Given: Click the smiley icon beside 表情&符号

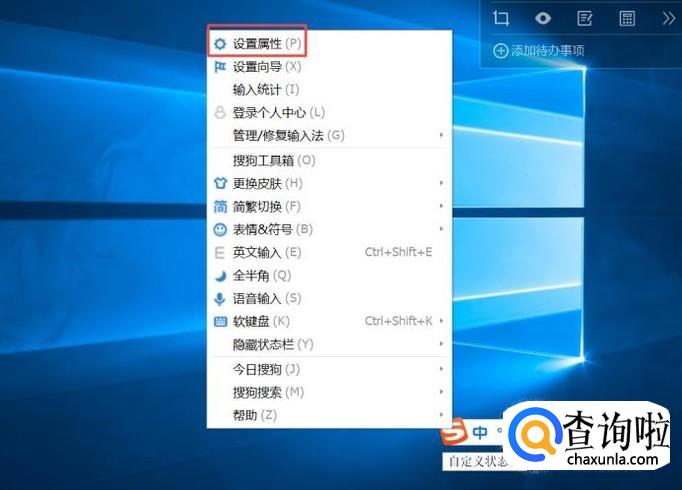Looking at the screenshot, I should tap(221, 230).
